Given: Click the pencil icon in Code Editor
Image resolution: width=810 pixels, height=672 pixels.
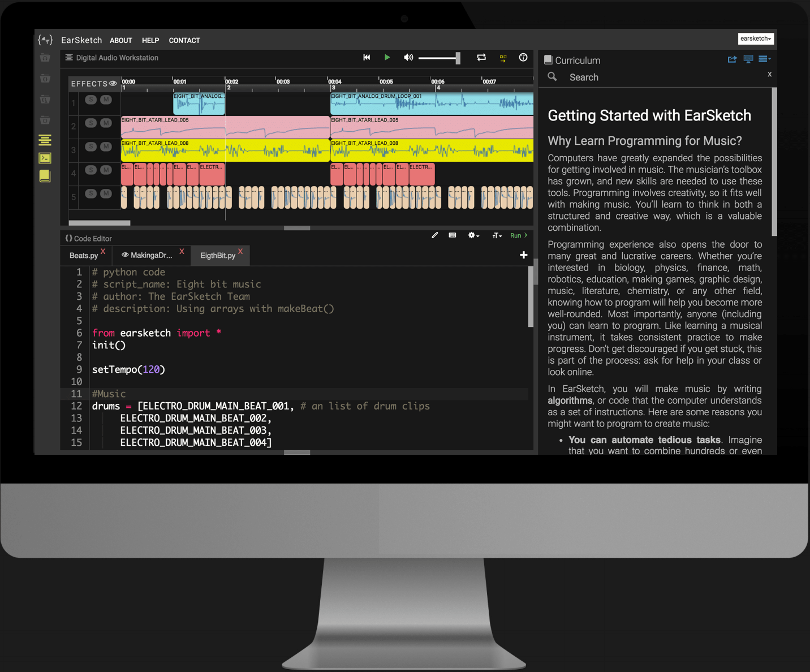Looking at the screenshot, I should [x=434, y=235].
